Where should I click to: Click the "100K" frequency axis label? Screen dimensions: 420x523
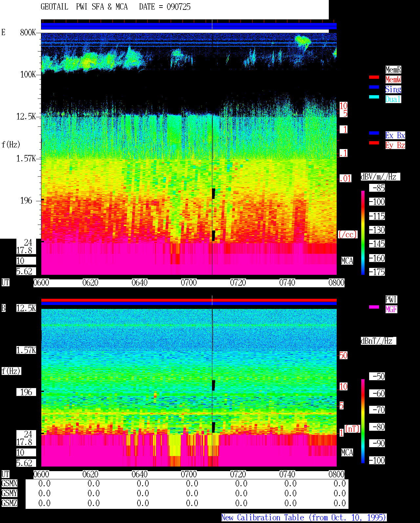point(28,74)
